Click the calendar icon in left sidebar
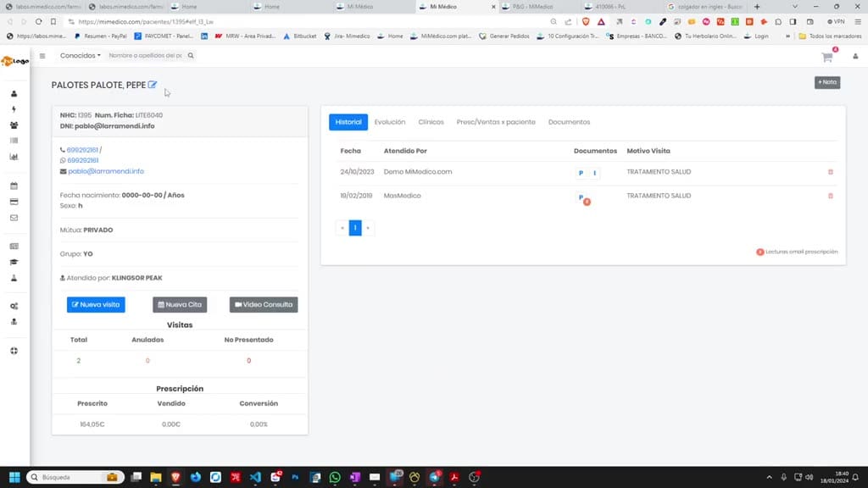868x488 pixels. coord(14,186)
